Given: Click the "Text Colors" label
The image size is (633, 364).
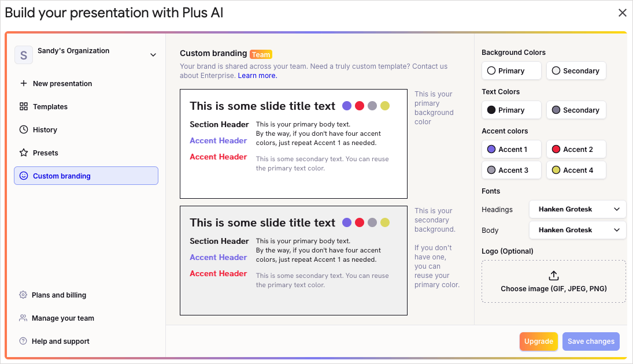Looking at the screenshot, I should coord(501,92).
